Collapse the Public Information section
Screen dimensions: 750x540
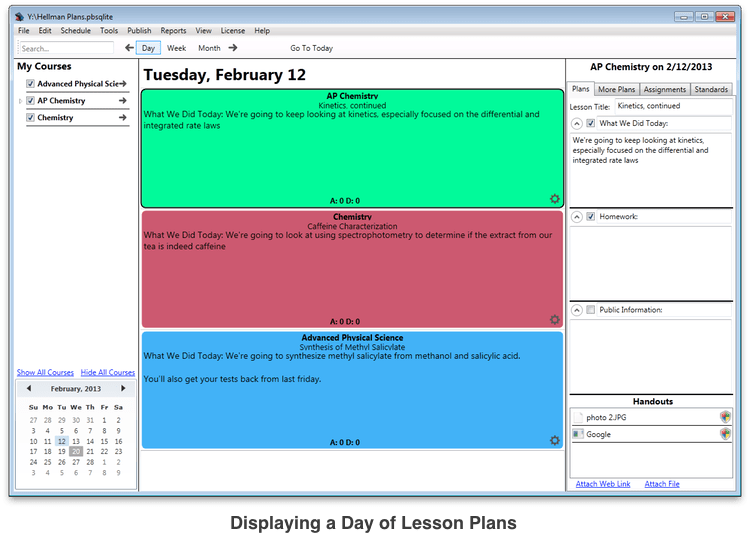577,310
